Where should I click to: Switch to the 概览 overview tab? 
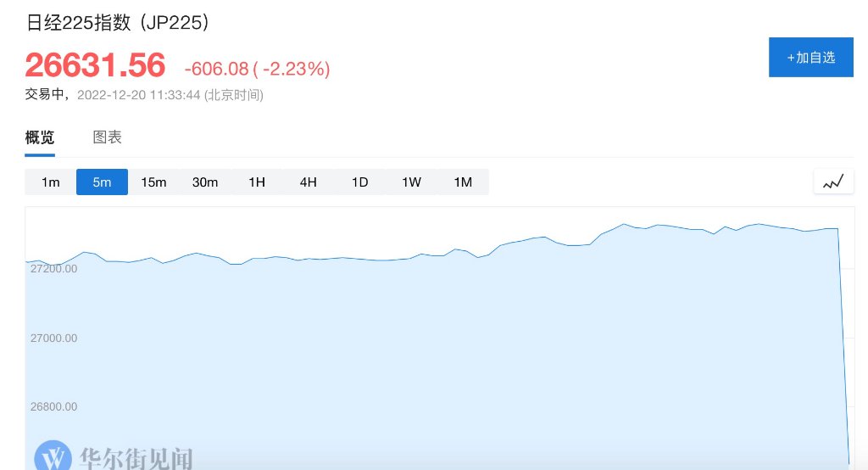coord(40,137)
